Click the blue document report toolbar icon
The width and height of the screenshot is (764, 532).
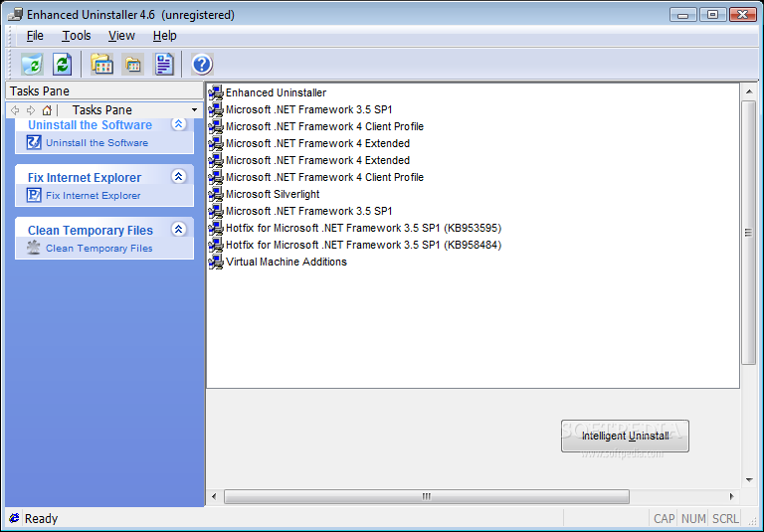164,65
